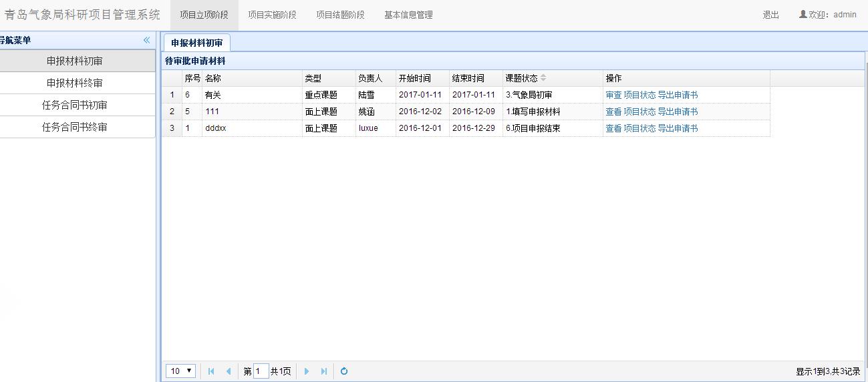
Task: Click the 退出 logout link
Action: click(x=770, y=15)
